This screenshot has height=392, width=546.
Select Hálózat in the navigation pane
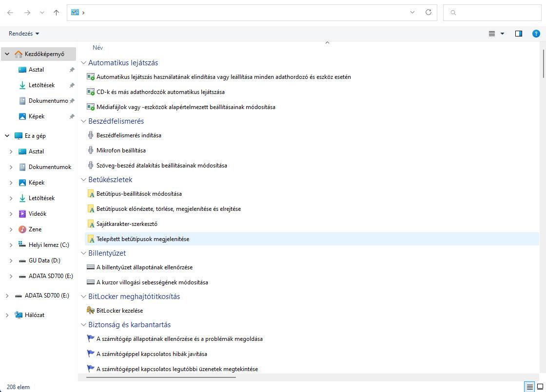pos(35,315)
